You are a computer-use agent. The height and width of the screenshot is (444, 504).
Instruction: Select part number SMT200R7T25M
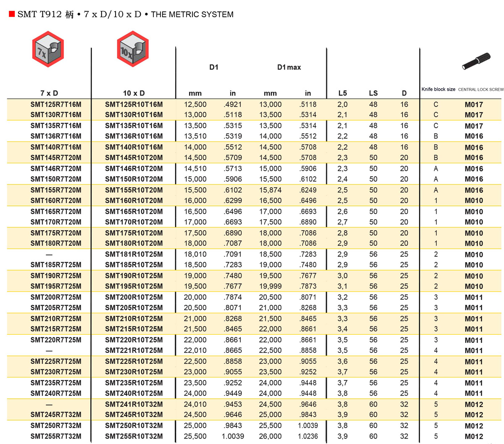point(56,297)
